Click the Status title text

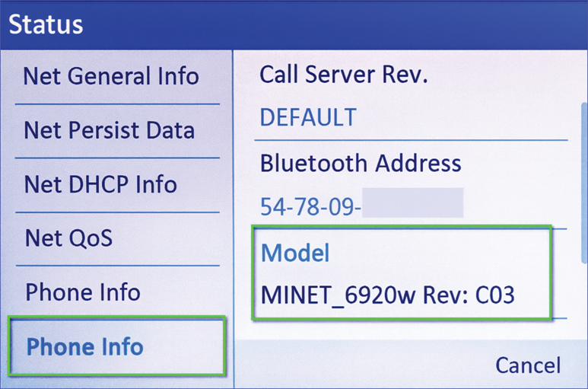click(x=46, y=24)
